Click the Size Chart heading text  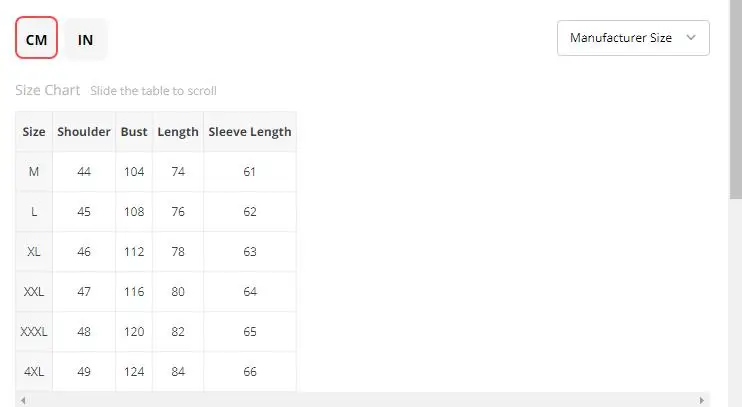click(x=48, y=90)
